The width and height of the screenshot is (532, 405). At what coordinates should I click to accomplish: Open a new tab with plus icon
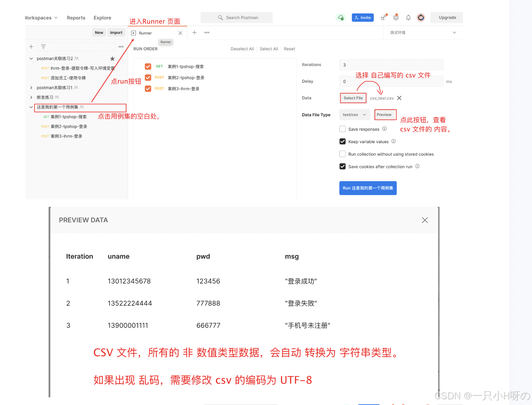click(x=194, y=33)
